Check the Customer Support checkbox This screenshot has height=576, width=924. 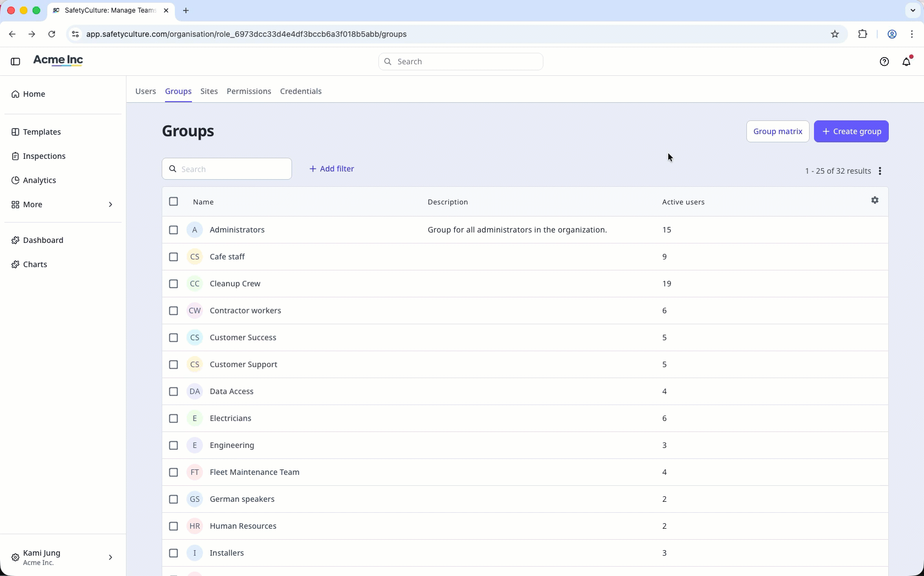click(173, 364)
